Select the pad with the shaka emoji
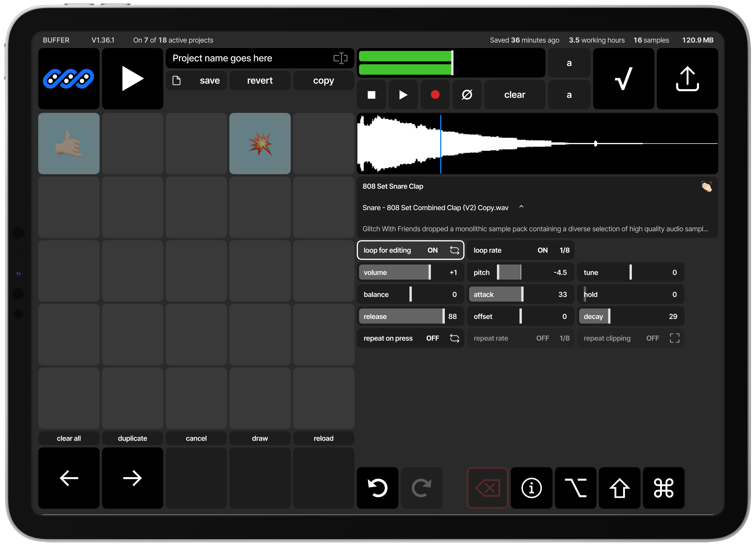The image size is (756, 547). [x=69, y=144]
